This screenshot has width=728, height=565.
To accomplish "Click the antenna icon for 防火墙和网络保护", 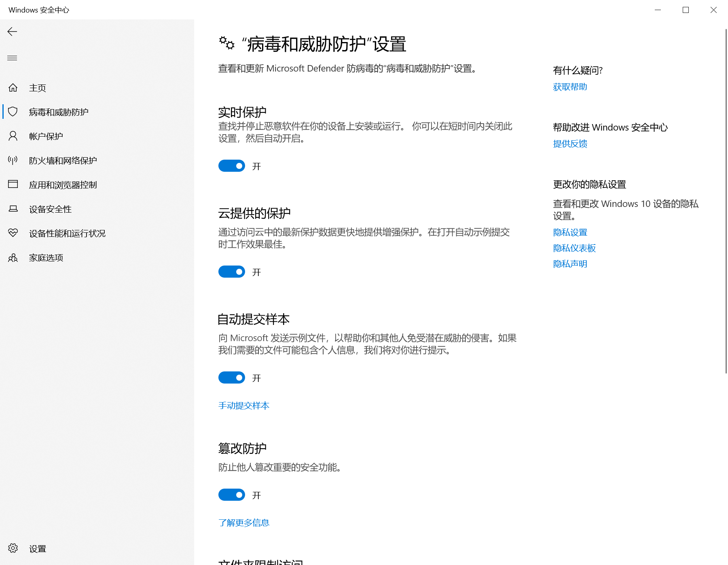I will pos(13,160).
